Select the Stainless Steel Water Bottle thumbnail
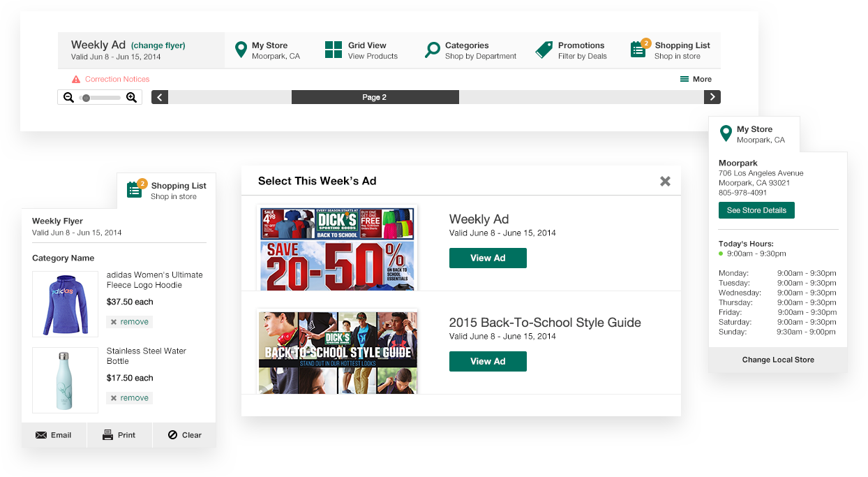This screenshot has width=868, height=477. [x=65, y=381]
